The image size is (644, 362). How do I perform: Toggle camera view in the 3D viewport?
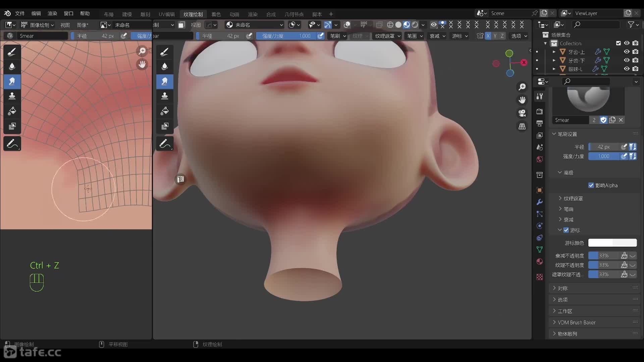522,113
